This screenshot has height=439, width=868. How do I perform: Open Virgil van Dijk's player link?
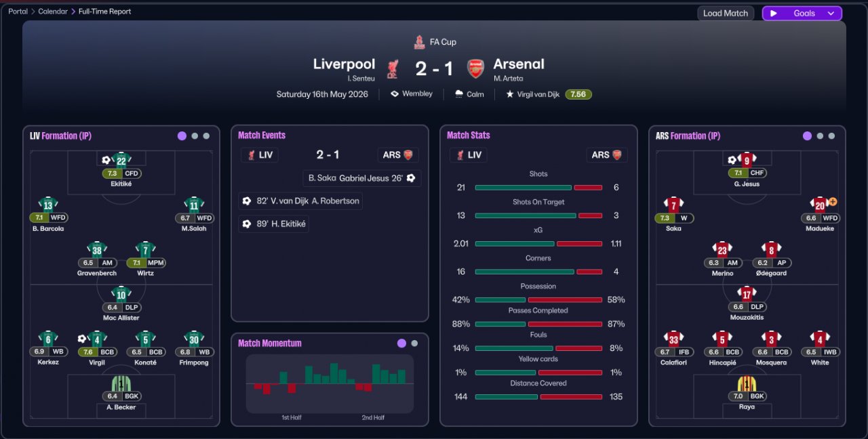(x=539, y=94)
